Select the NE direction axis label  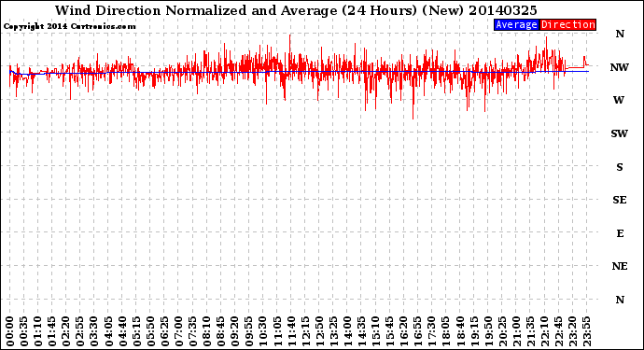point(620,267)
